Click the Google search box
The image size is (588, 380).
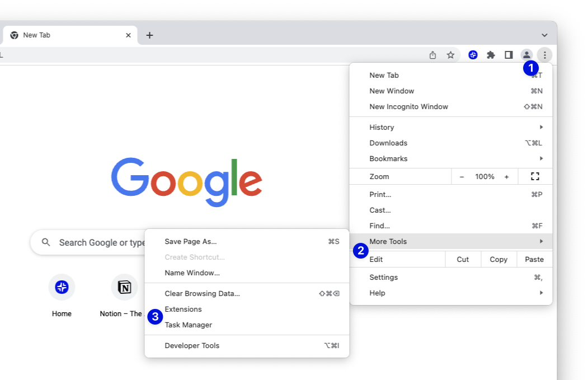(88, 243)
